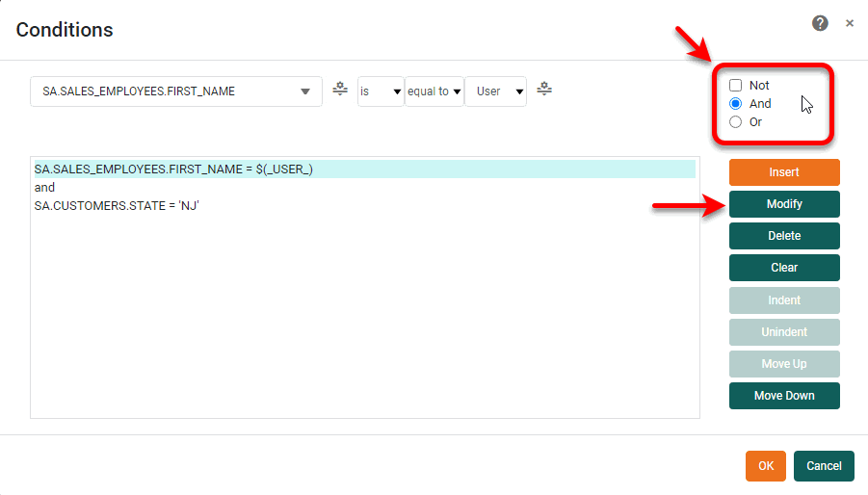Open the 'equal to' comparison dropdown

point(434,91)
